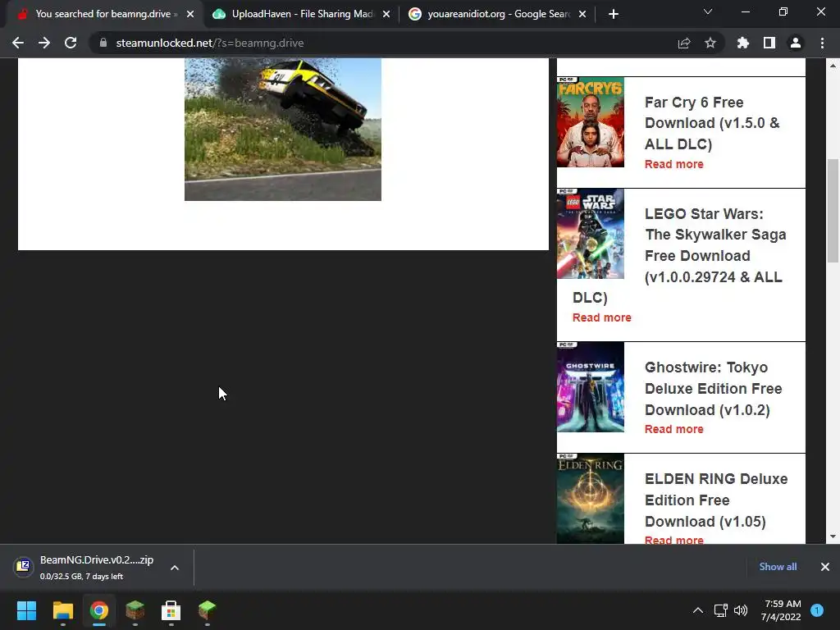Open the green Minecraft block taskbar icon
Image resolution: width=840 pixels, height=630 pixels.
[208, 610]
